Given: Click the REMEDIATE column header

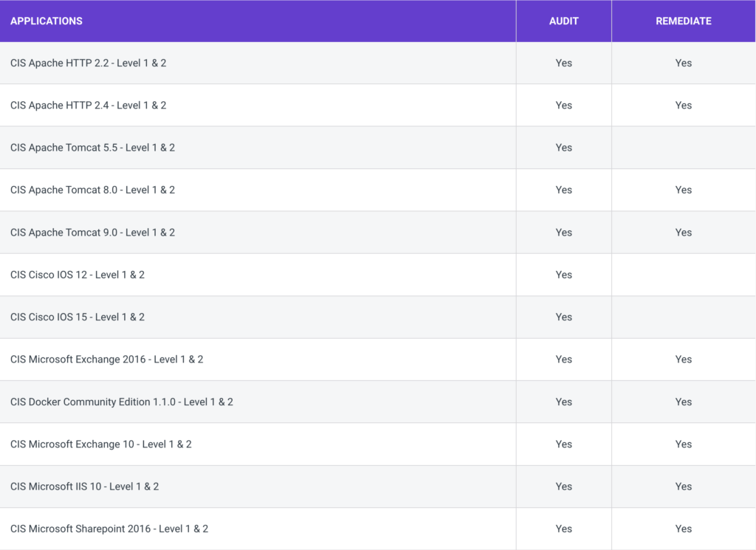Looking at the screenshot, I should point(683,21).
